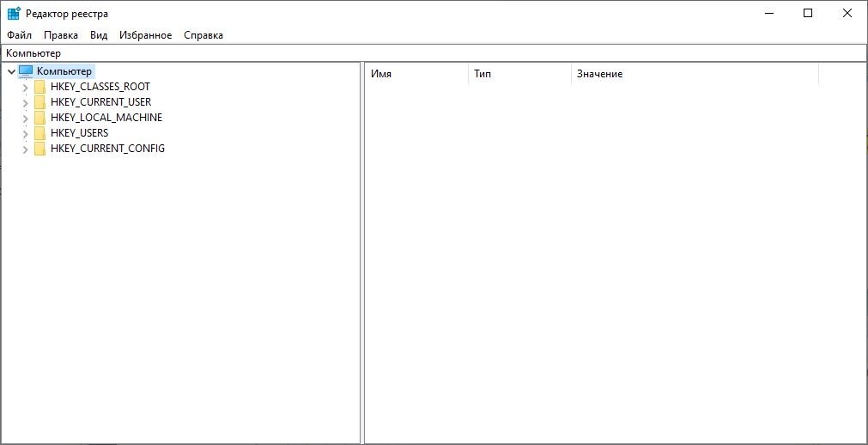Open the Избранное menu

click(146, 35)
